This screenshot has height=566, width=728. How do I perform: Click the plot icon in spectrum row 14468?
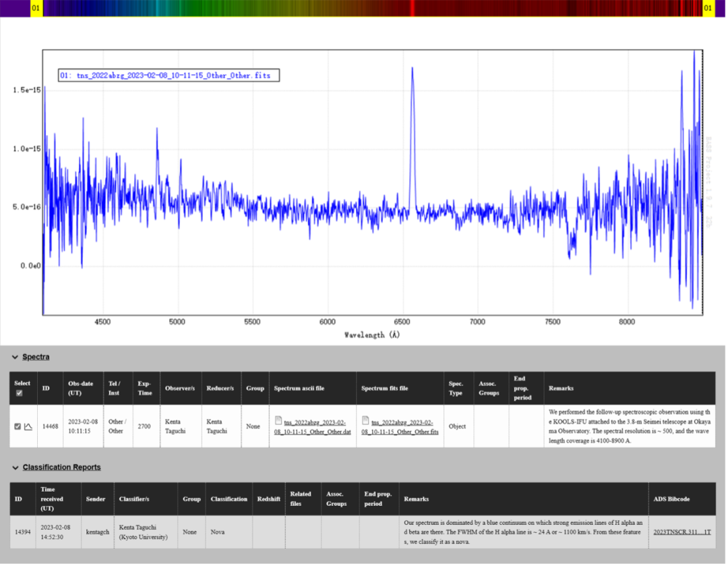28,426
